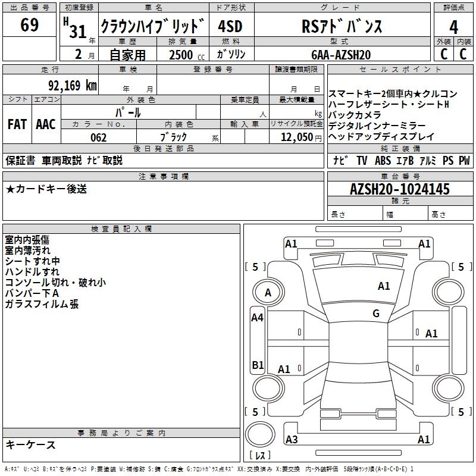Click the inspector note バンパー下A
This screenshot has width=476, height=476.
[x=32, y=293]
